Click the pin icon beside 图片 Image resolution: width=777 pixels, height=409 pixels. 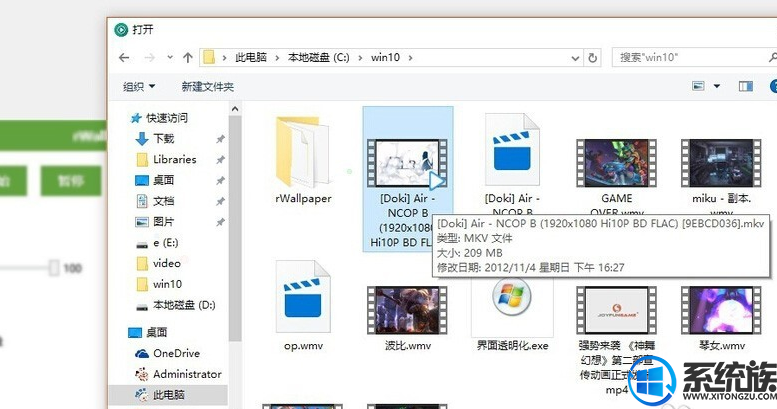221,223
